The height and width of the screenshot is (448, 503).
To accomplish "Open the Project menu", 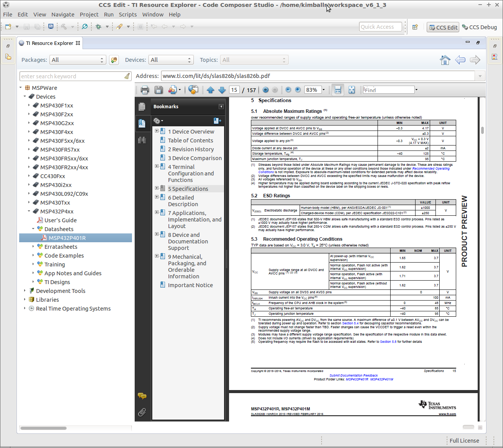I will (x=89, y=15).
